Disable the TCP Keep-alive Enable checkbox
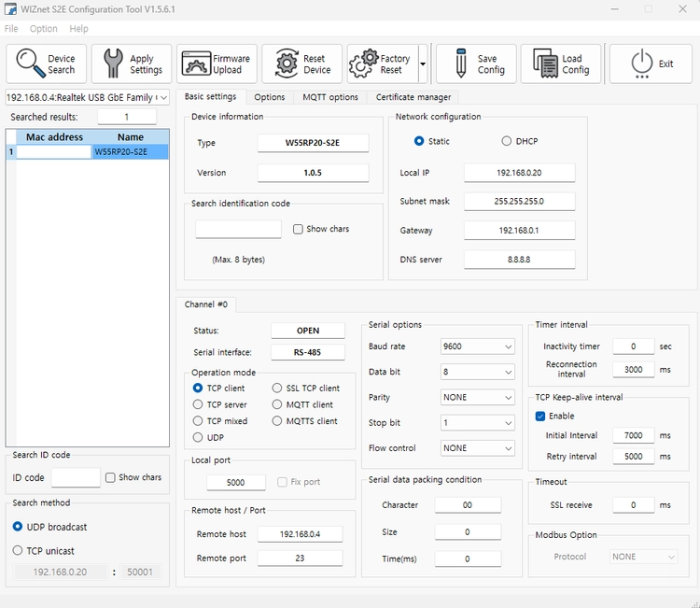 pos(540,416)
